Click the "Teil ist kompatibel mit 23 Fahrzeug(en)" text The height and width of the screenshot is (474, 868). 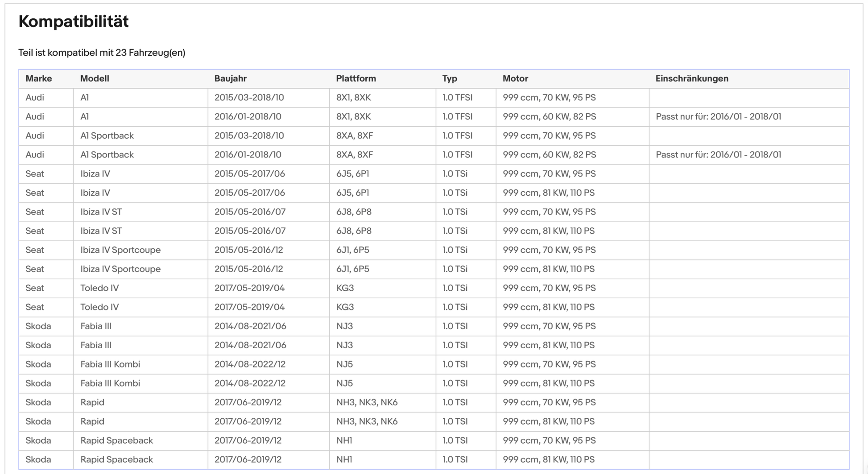102,53
